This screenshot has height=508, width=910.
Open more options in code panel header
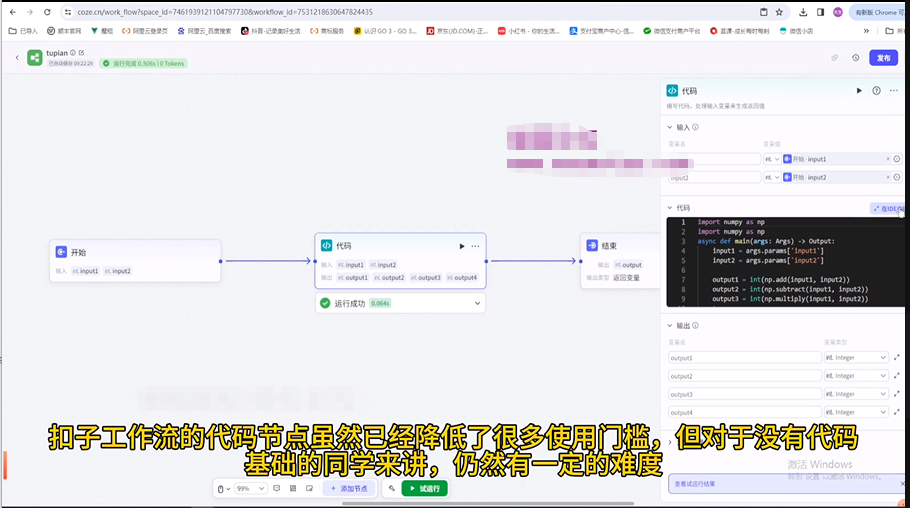click(x=894, y=91)
